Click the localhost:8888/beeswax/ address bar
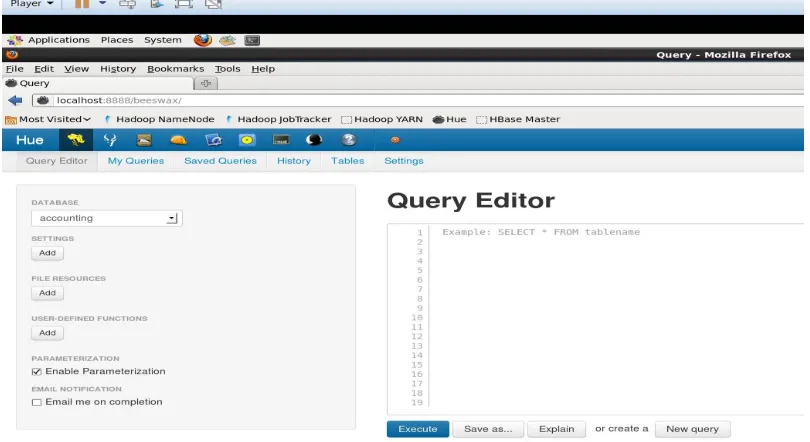The image size is (810, 442). 417,101
